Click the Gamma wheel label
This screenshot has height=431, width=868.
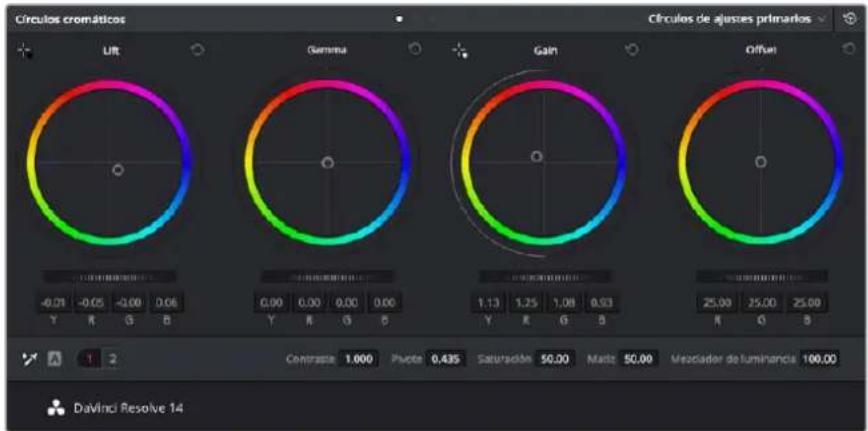(x=328, y=50)
